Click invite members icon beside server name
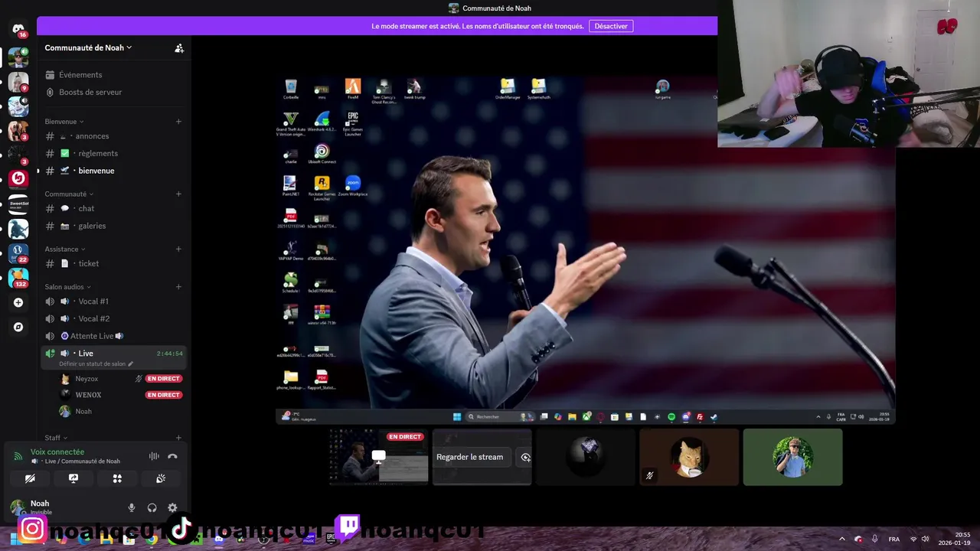 [x=179, y=47]
